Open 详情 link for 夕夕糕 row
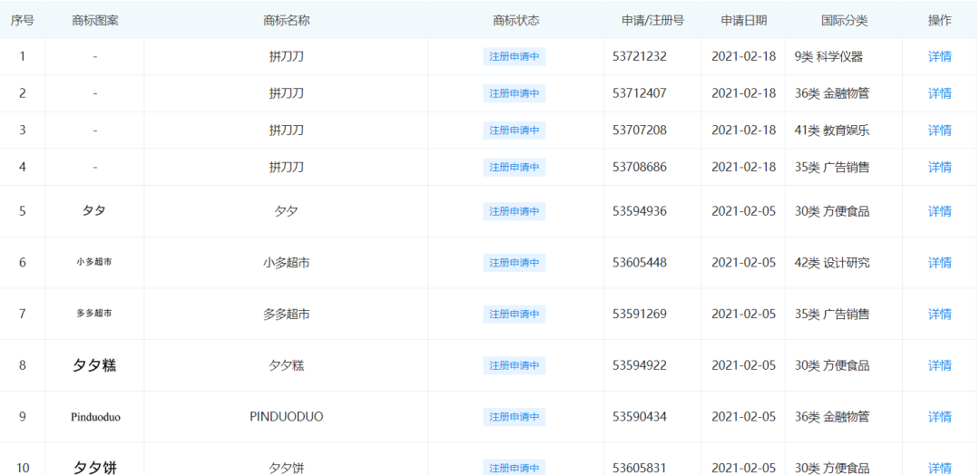980x475 pixels. [x=939, y=365]
